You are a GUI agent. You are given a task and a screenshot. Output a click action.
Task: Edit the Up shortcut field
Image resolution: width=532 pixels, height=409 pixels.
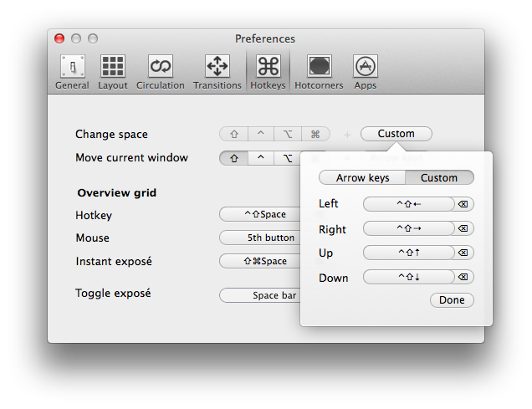click(409, 253)
